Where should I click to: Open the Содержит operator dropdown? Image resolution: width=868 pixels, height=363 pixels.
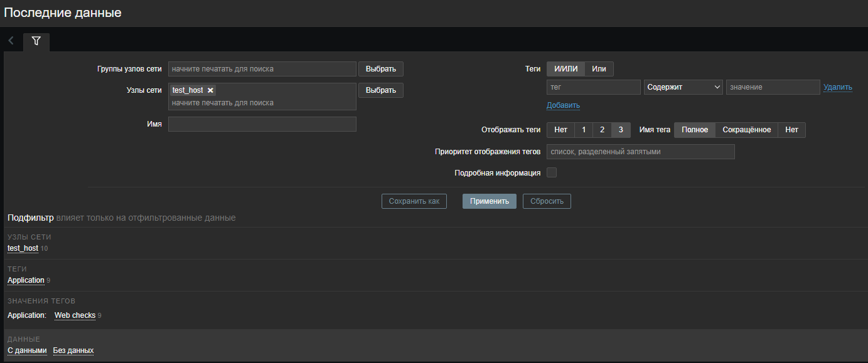(683, 87)
